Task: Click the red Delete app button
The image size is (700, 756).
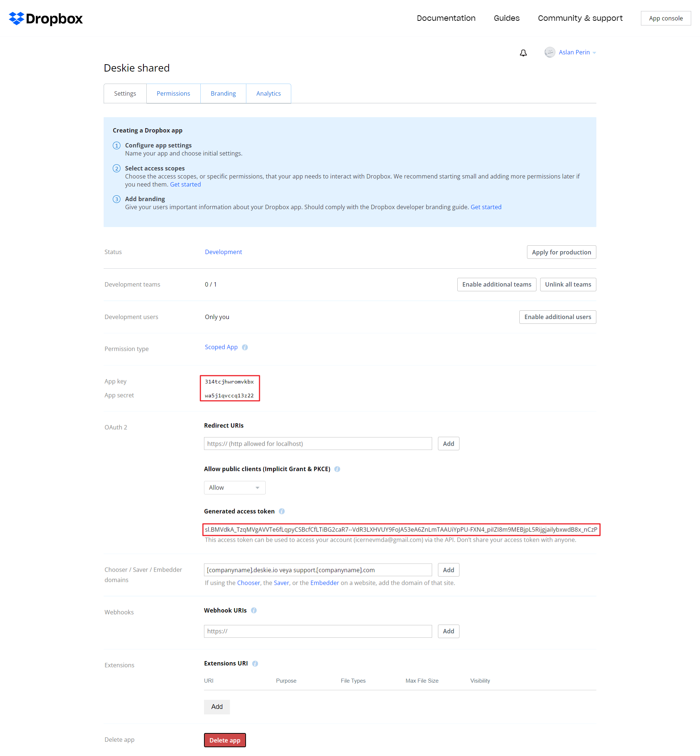Action: [224, 740]
